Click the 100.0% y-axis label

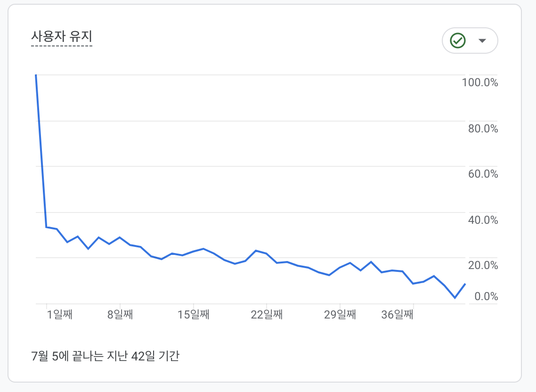click(x=479, y=82)
